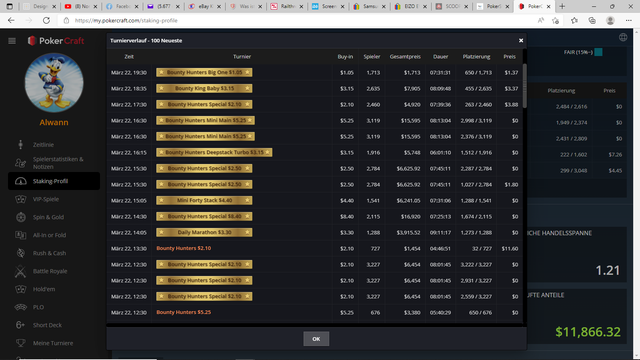The image size is (640, 360).
Task: Switch to the SCOOP browser tab
Action: [451, 7]
